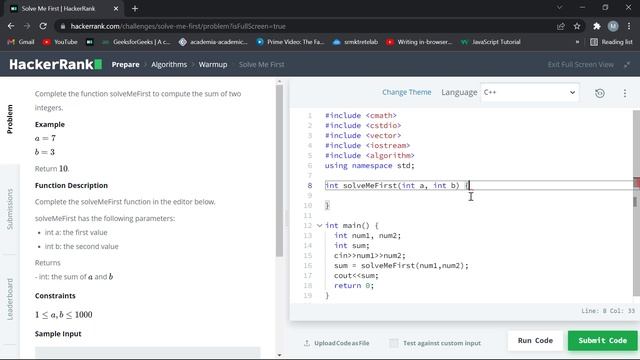Open YouTube bookmark

[x=60, y=42]
